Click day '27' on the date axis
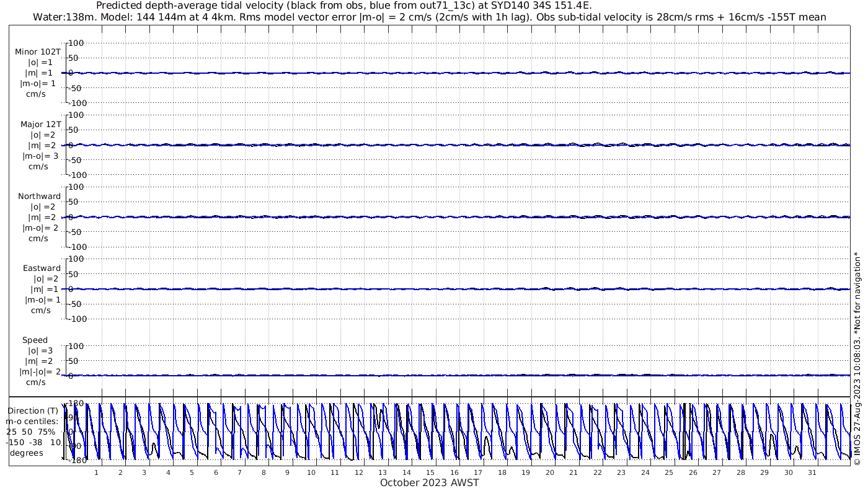Image resolution: width=868 pixels, height=496 pixels. coord(717,472)
